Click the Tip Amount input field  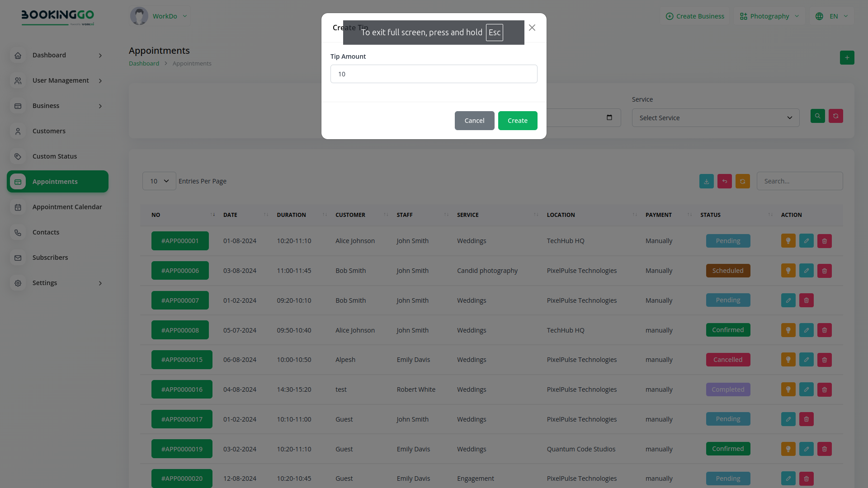(434, 74)
